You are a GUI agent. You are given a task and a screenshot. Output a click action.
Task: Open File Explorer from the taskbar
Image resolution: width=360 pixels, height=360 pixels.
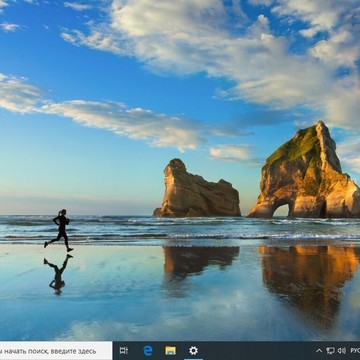pos(170,351)
